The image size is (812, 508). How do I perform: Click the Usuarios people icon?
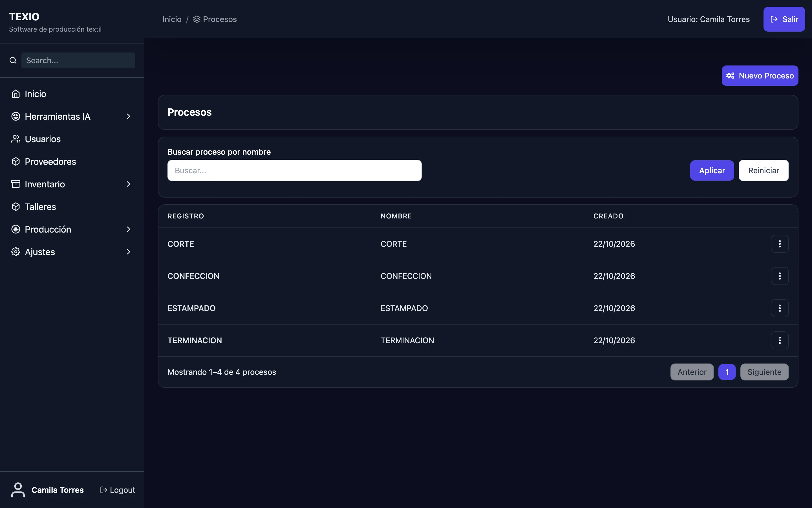tap(16, 139)
